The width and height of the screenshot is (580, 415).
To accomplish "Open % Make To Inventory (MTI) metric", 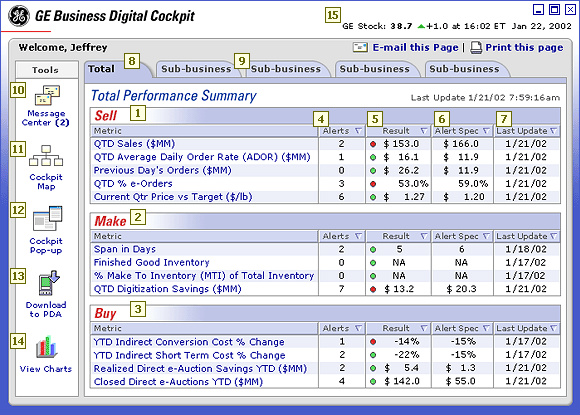I will point(204,276).
